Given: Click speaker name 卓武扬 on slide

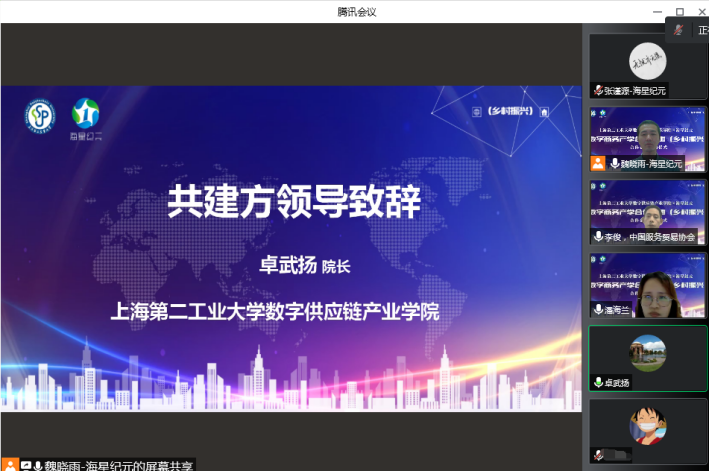Looking at the screenshot, I should point(288,265).
